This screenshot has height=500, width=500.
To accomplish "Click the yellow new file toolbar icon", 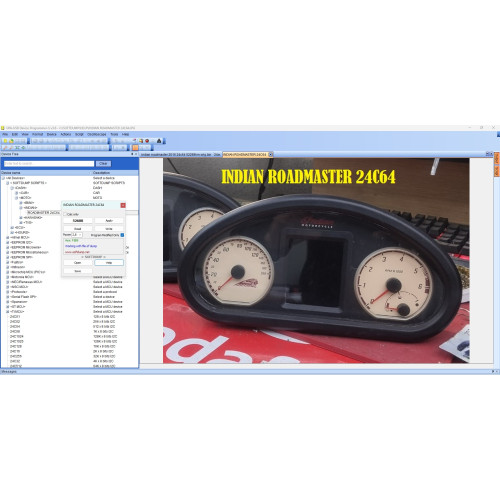I will 5,141.
